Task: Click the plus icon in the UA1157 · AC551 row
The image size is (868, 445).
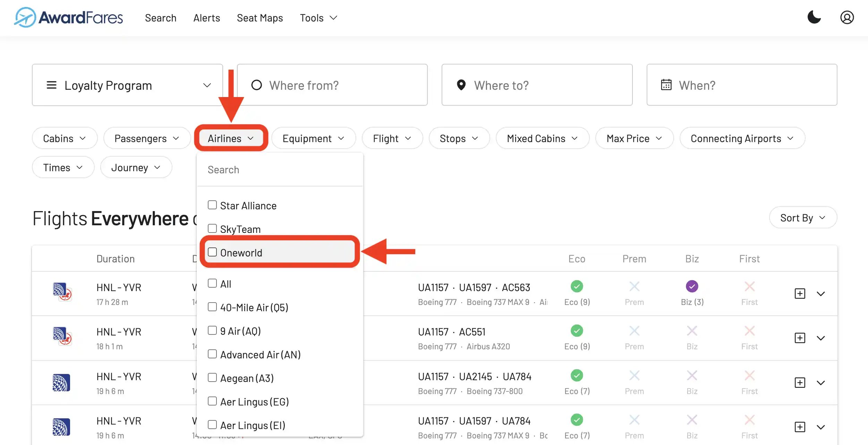Action: (800, 338)
